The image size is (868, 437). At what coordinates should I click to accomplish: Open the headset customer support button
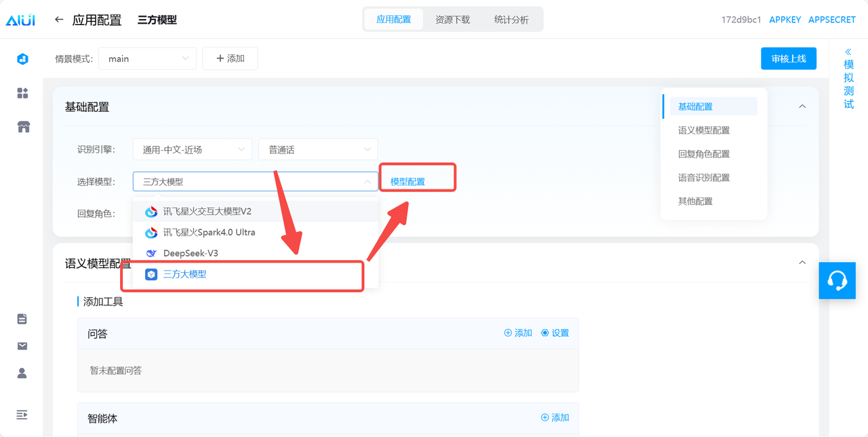tap(837, 280)
